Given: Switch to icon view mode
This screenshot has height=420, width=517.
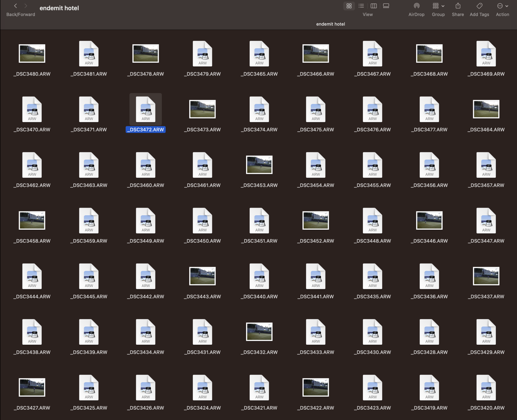Looking at the screenshot, I should click(x=349, y=6).
